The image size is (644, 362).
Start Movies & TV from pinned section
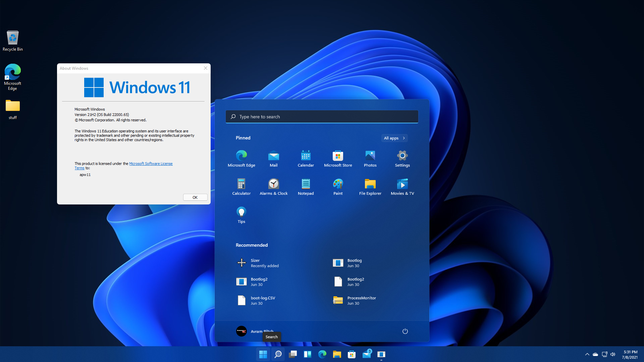point(402,187)
